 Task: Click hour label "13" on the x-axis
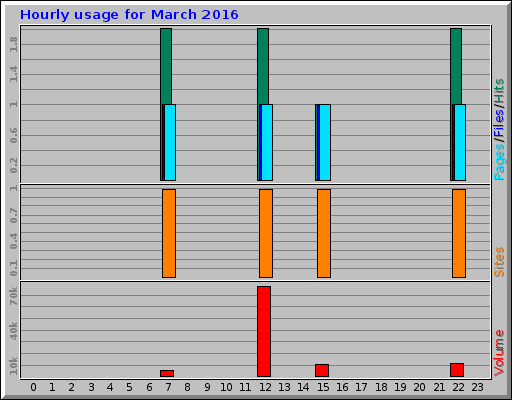coord(284,387)
